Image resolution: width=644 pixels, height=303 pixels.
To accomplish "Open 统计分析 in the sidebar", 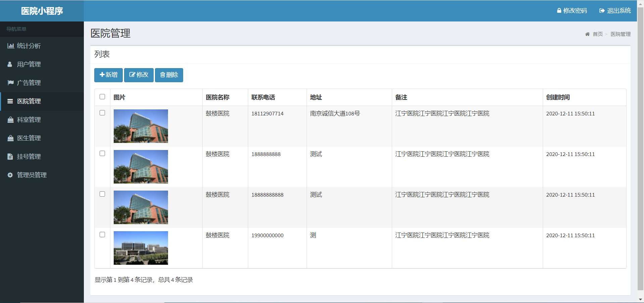I will (x=42, y=46).
